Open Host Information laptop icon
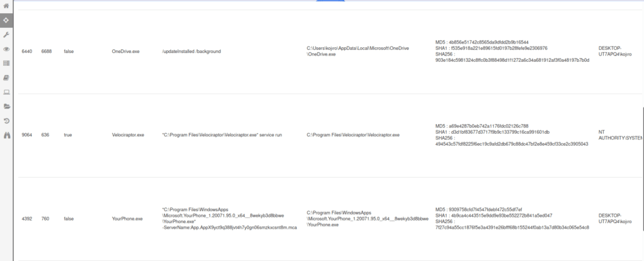Image resolution: width=644 pixels, height=261 pixels. tap(6, 92)
